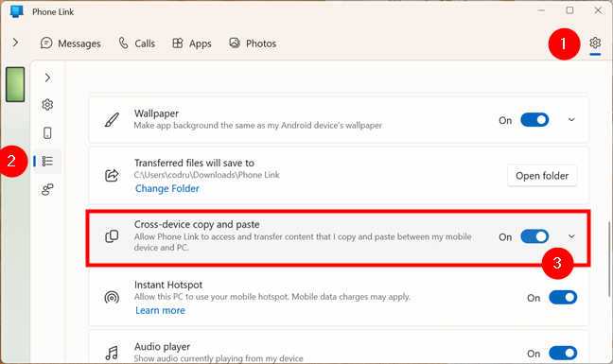
Task: Open the Messages tab
Action: (x=70, y=43)
